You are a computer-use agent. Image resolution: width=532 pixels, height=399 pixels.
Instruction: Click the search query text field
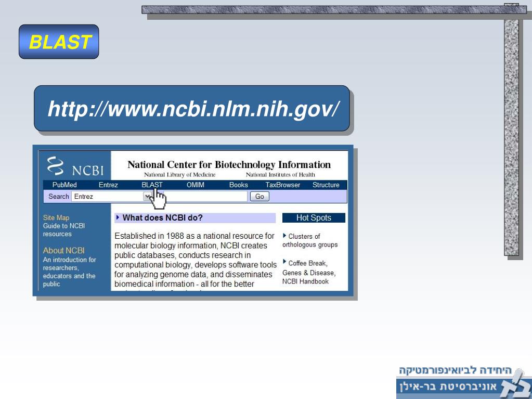(x=205, y=197)
